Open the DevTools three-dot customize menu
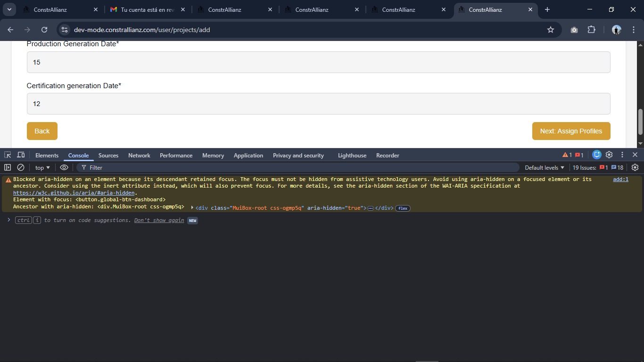The height and width of the screenshot is (362, 644). point(622,155)
